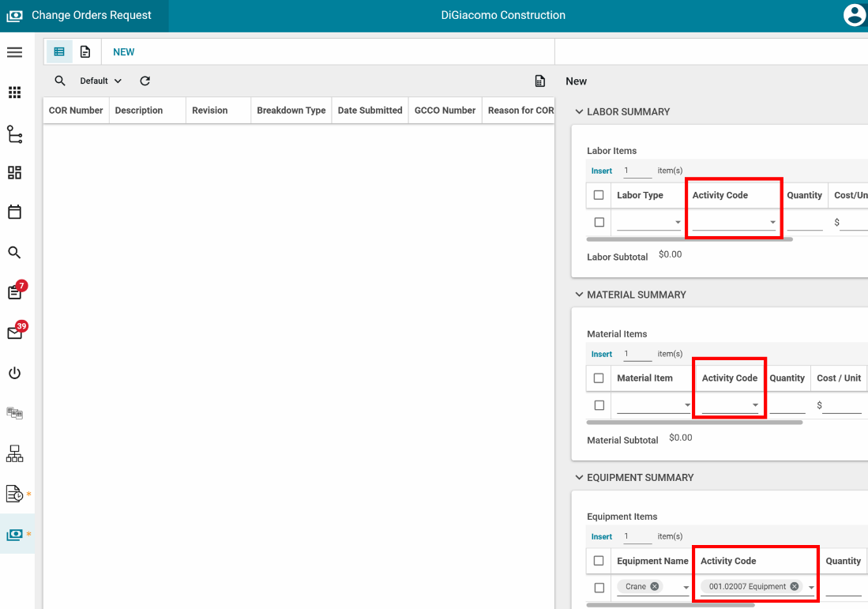Open the Default view dropdown
868x609 pixels.
(x=100, y=81)
